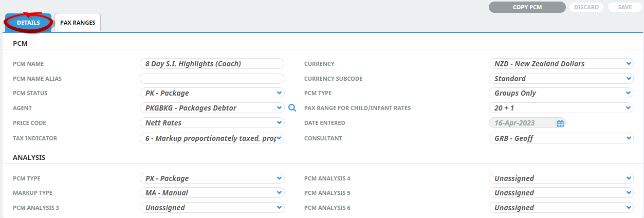Expand the Currency Subcode dropdown
This screenshot has width=644, height=218.
pos(561,79)
